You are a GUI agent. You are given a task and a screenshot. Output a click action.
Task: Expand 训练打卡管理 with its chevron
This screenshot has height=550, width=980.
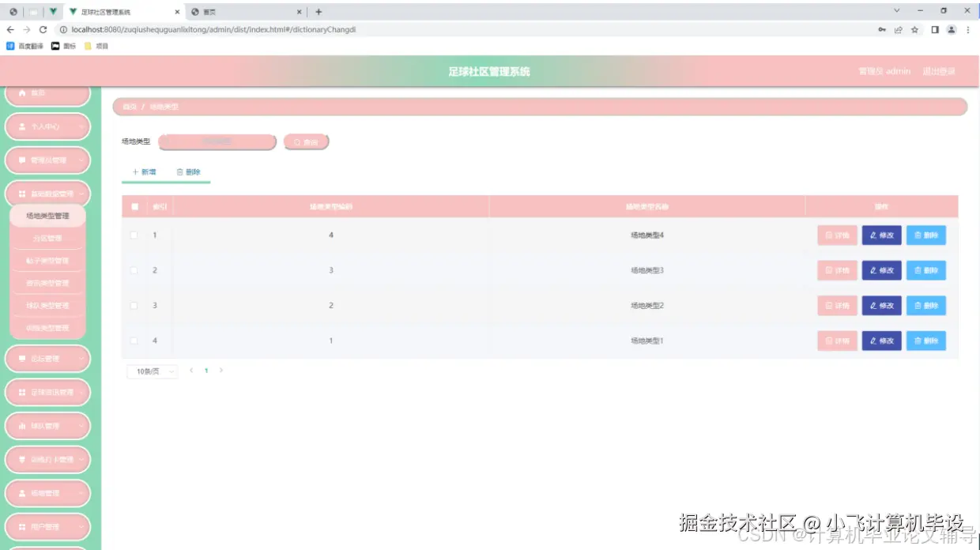[x=81, y=459]
